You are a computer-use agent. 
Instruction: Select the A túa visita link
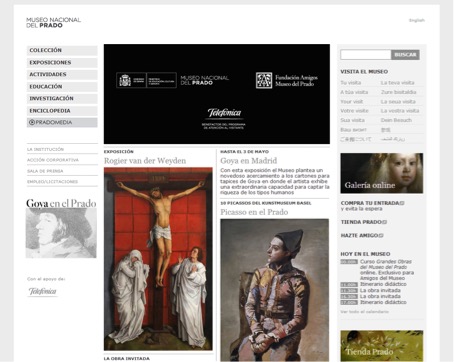click(x=354, y=92)
